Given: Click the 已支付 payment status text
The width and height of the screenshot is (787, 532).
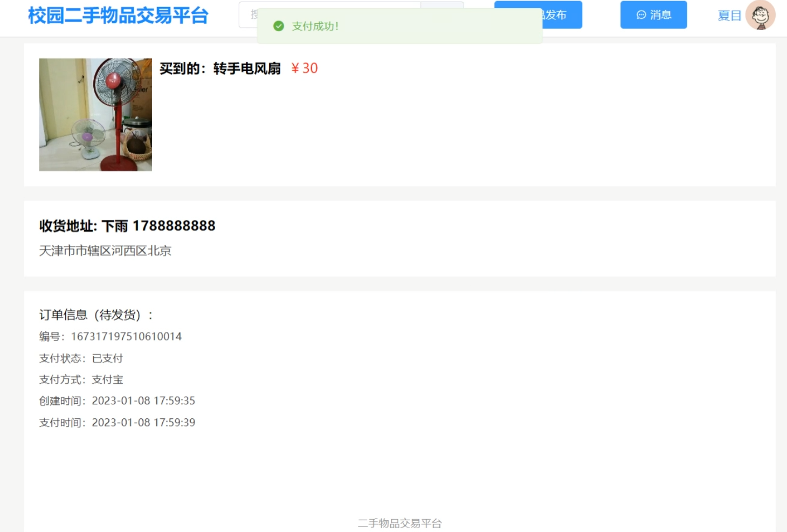Looking at the screenshot, I should coord(107,358).
